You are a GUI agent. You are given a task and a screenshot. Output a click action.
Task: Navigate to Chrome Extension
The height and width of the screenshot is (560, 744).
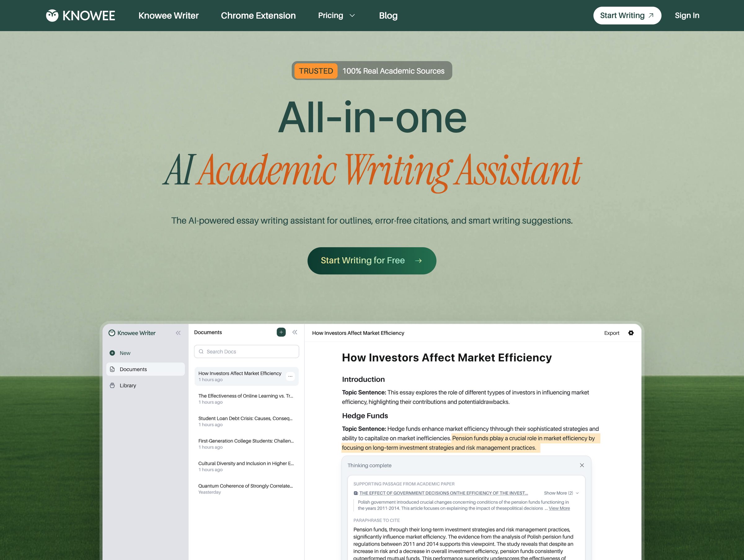[258, 16]
